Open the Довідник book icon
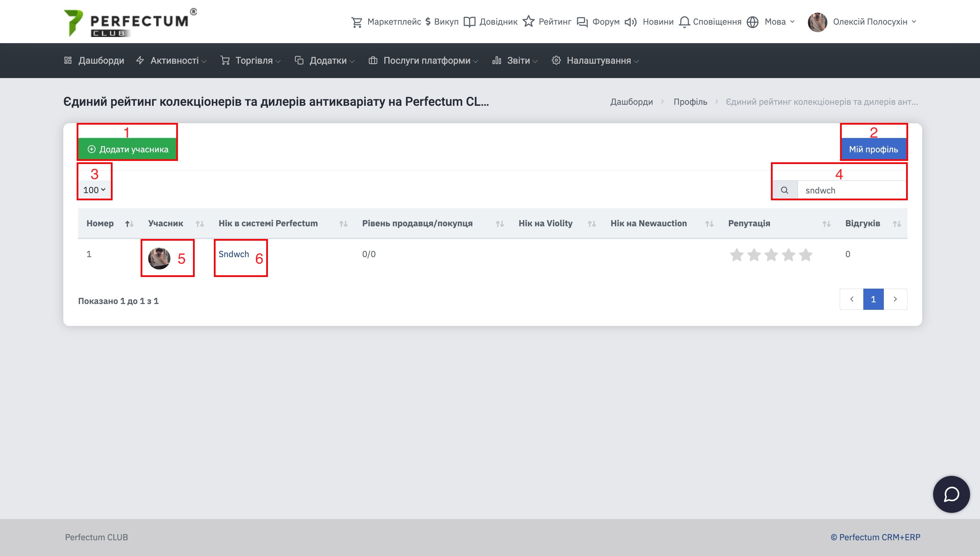Screen dimensions: 980x556 (469, 22)
